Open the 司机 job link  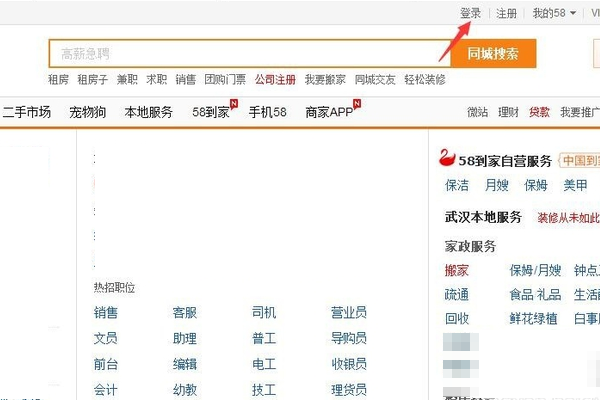point(264,313)
